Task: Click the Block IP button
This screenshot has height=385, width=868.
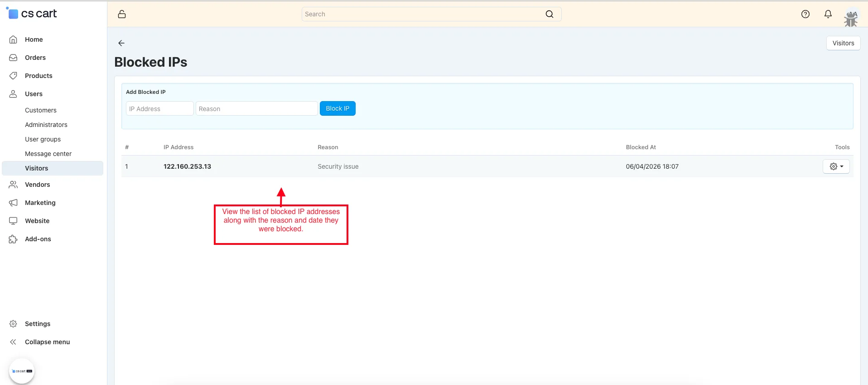Action: [338, 108]
